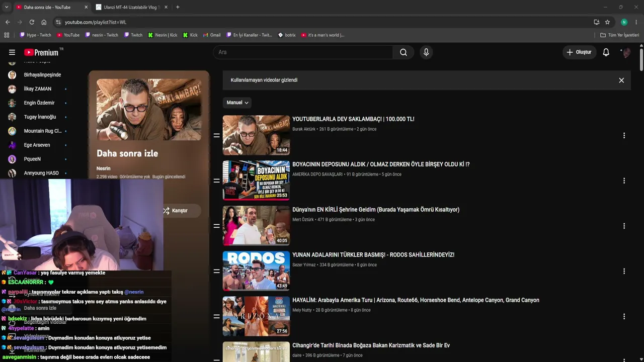Open the 'Hype - Twitch' bookmark
Viewport: 644px width, 362px height.
tap(35, 35)
